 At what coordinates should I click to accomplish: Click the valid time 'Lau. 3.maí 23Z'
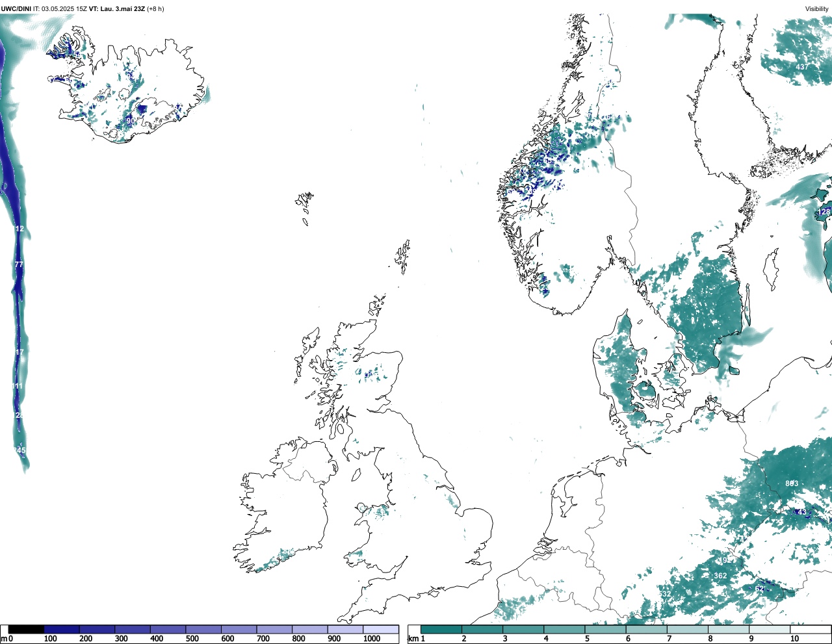click(x=123, y=8)
